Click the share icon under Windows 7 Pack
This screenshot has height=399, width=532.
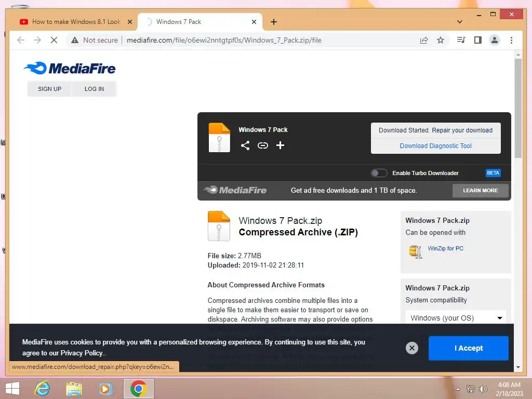point(245,145)
